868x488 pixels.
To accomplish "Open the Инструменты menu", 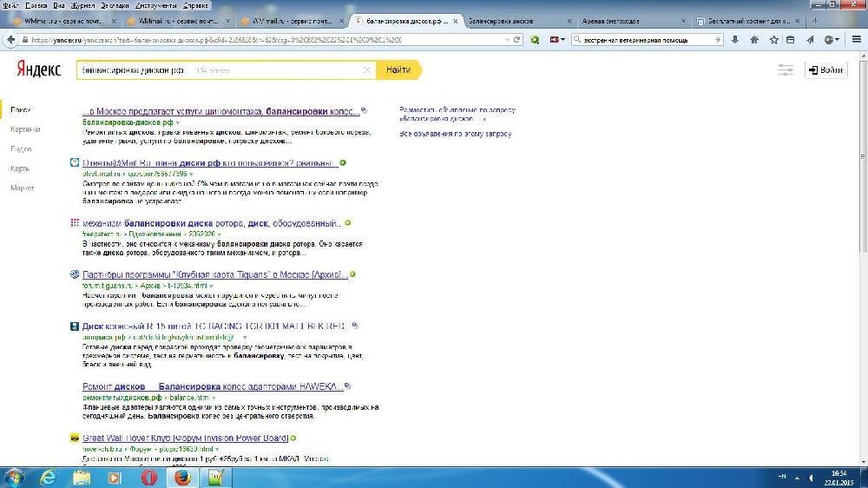I will (156, 5).
